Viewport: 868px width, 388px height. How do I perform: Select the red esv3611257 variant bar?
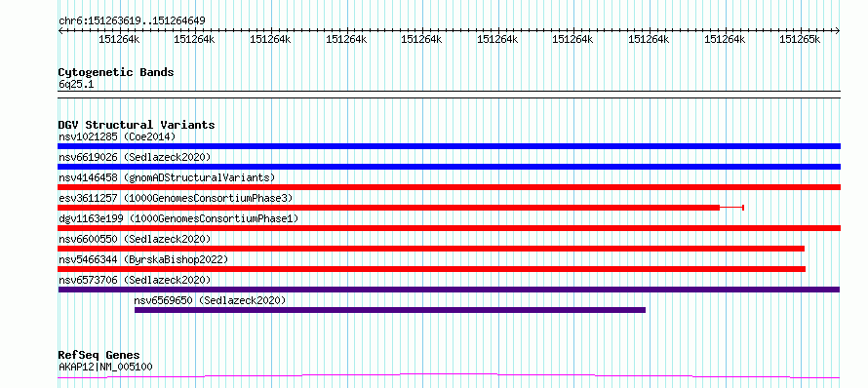coord(388,208)
